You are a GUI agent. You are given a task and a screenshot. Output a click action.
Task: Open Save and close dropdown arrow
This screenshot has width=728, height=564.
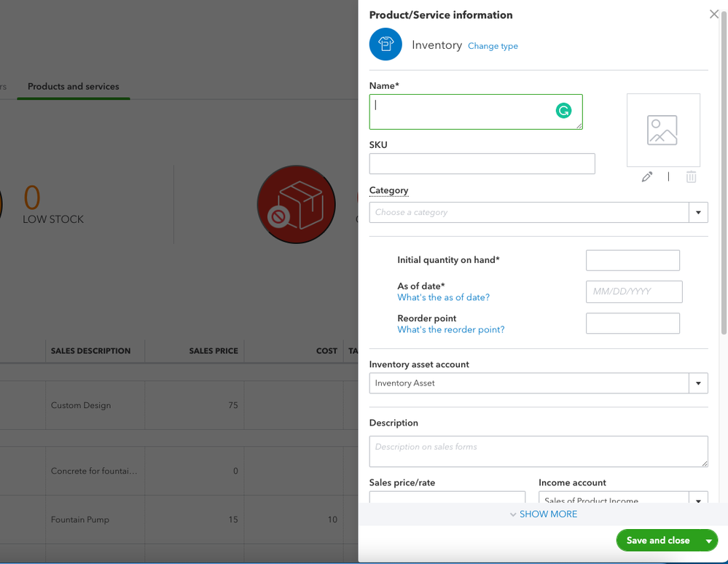709,541
